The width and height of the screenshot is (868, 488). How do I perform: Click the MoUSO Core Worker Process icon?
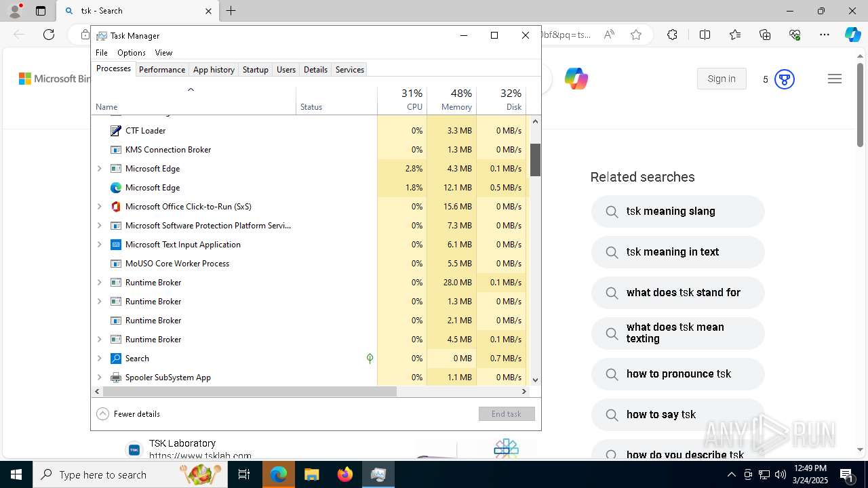115,263
